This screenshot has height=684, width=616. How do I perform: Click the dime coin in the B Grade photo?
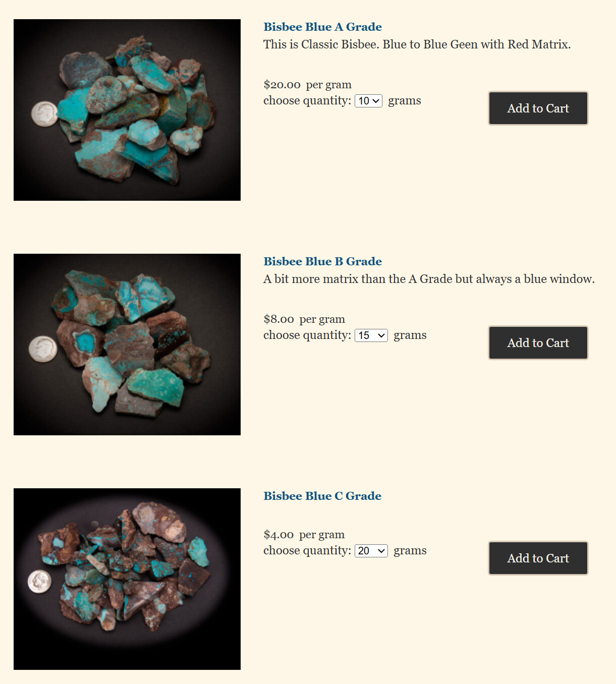(43, 349)
